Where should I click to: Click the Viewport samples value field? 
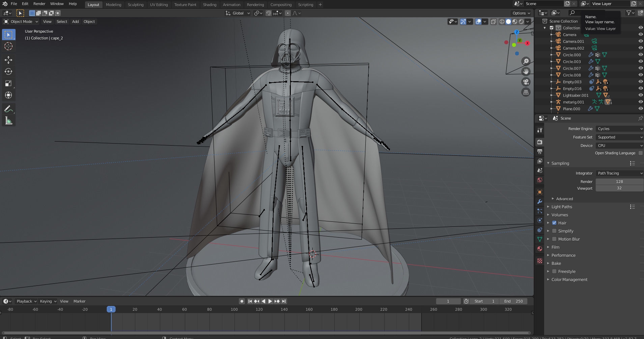point(619,188)
